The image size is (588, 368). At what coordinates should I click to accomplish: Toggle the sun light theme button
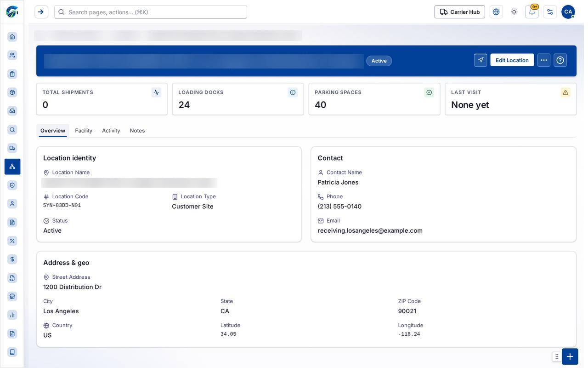pyautogui.click(x=514, y=12)
